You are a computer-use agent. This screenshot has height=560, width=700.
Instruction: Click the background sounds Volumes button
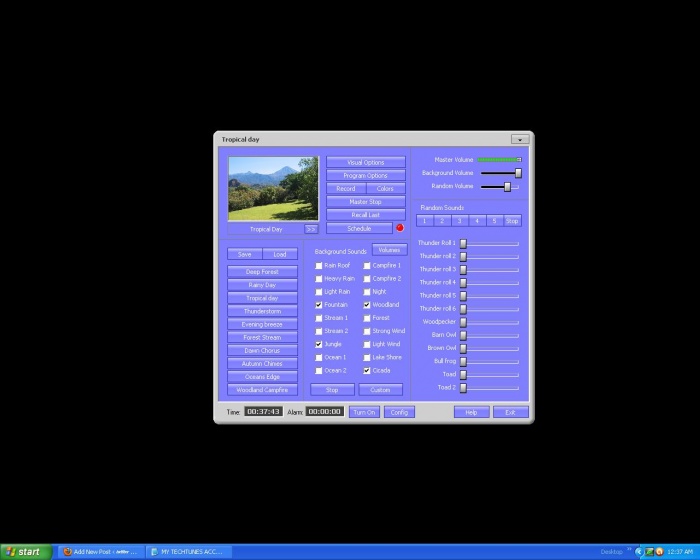point(390,250)
